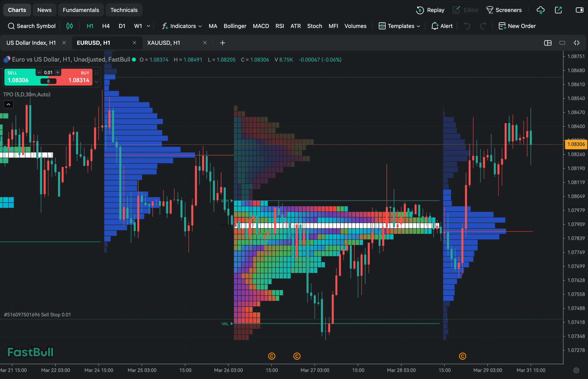Open chart in external window icon
This screenshot has width=588, height=379.
(x=558, y=10)
